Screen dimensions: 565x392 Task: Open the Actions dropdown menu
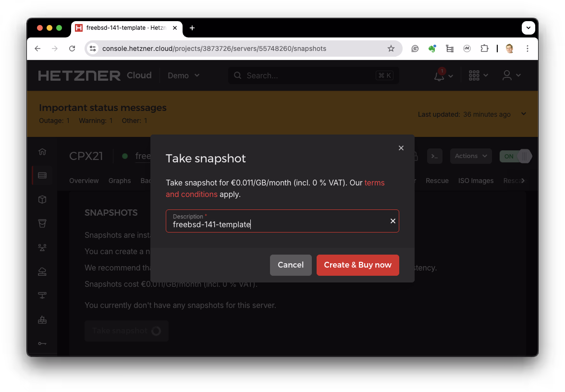tap(471, 156)
